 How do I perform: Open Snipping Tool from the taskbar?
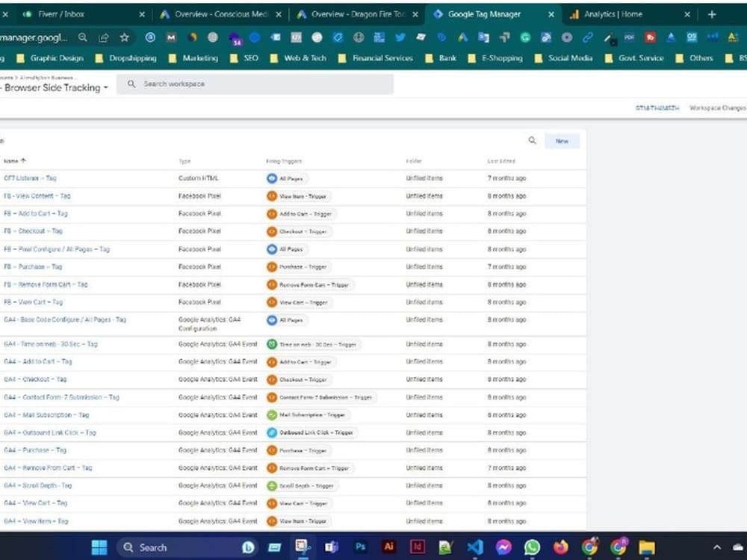click(303, 547)
